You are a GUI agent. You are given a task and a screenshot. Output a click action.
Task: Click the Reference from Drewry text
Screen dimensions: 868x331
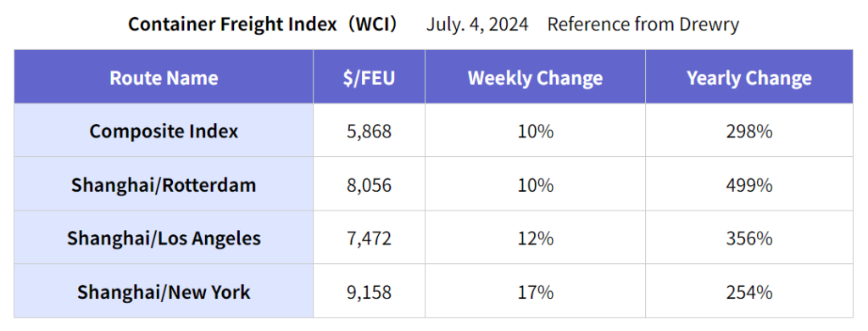643,25
